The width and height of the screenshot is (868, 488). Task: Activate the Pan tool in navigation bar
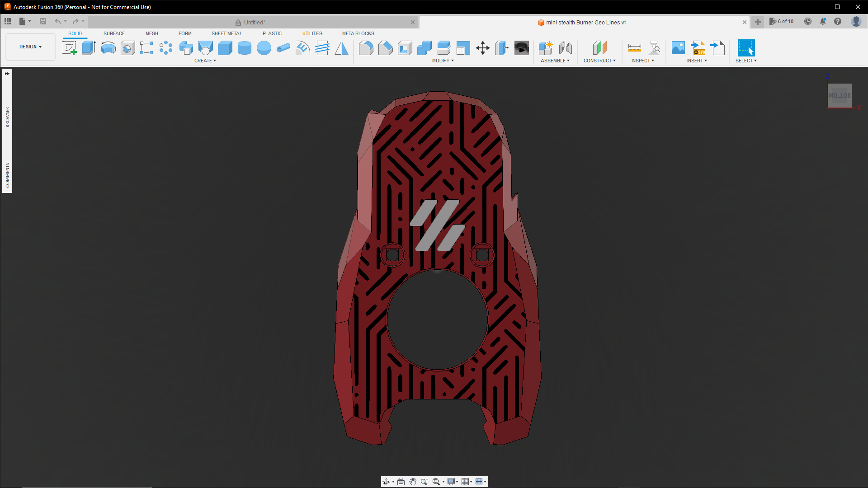click(413, 482)
